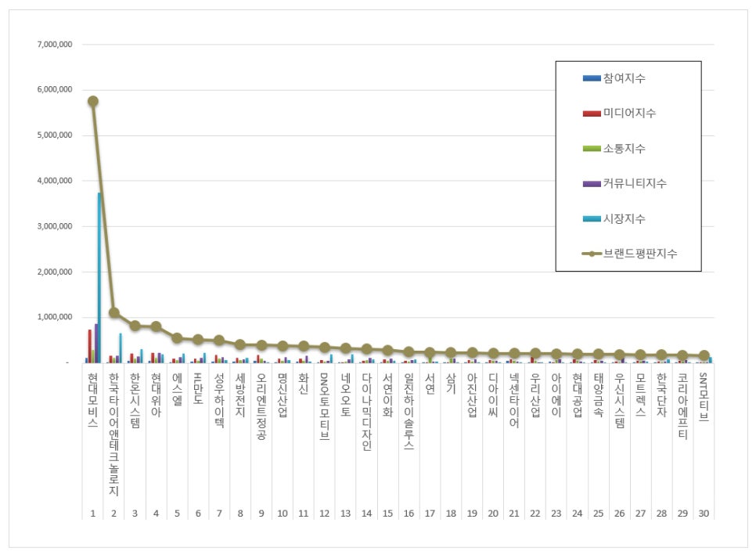Select the 브랜드평판지수 legend label
The image size is (756, 555).
click(x=640, y=254)
